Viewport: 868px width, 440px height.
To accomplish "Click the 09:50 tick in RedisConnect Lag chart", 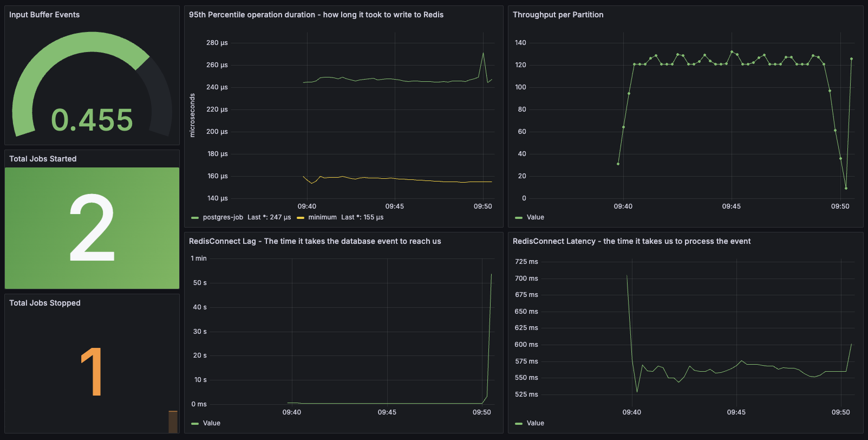I will (482, 412).
